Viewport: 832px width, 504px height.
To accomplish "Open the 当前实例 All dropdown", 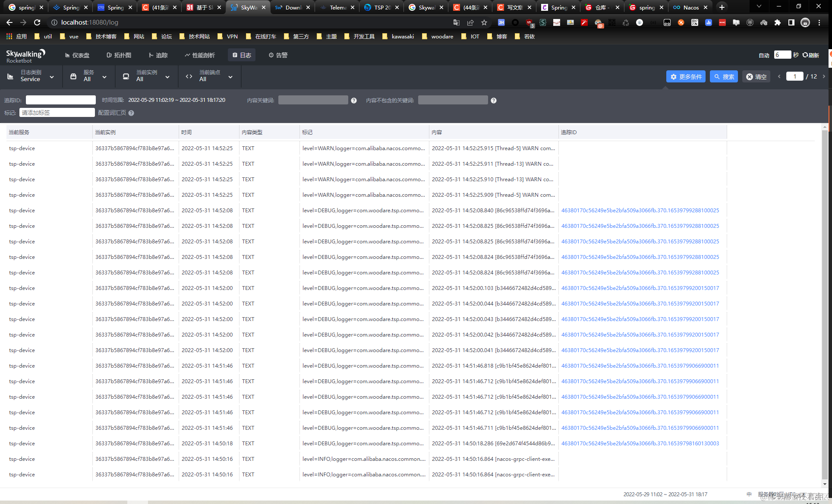I will click(x=147, y=76).
